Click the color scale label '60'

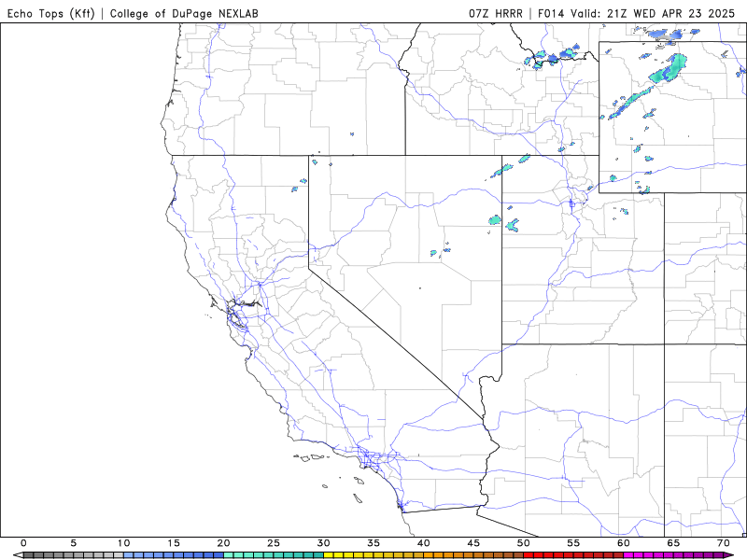coord(623,543)
